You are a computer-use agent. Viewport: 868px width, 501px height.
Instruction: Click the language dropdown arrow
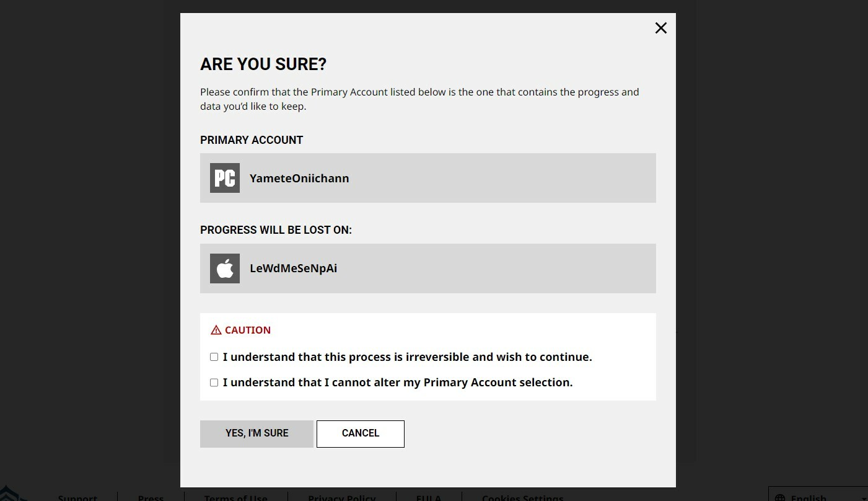[864, 499]
